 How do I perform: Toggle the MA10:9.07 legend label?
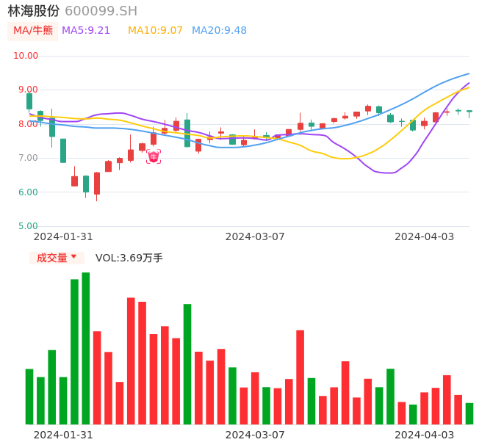(155, 31)
